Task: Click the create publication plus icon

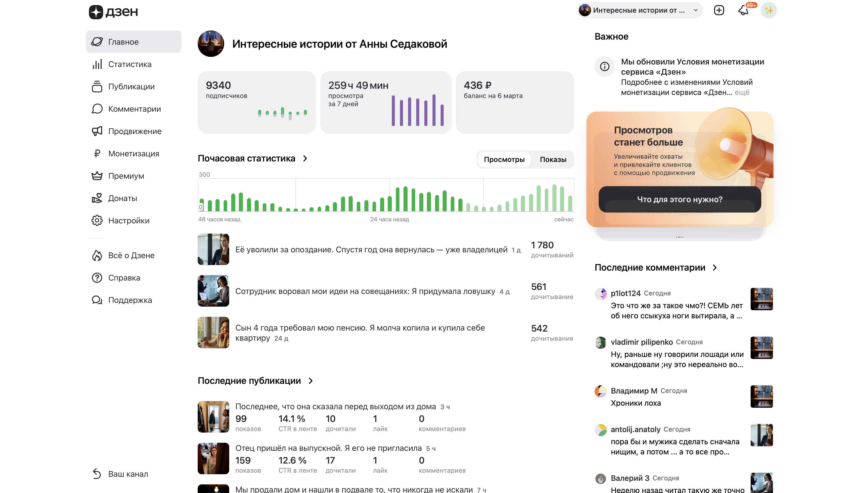Action: coord(719,10)
